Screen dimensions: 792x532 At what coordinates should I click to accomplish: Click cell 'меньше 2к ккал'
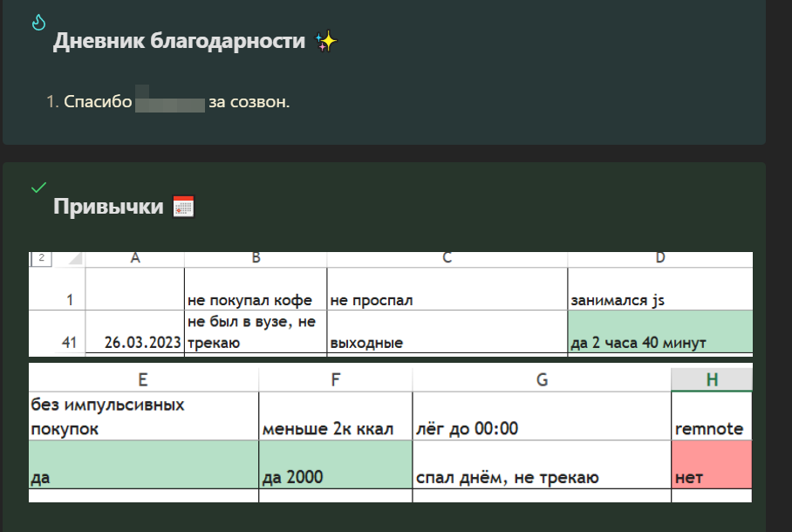[x=336, y=416]
